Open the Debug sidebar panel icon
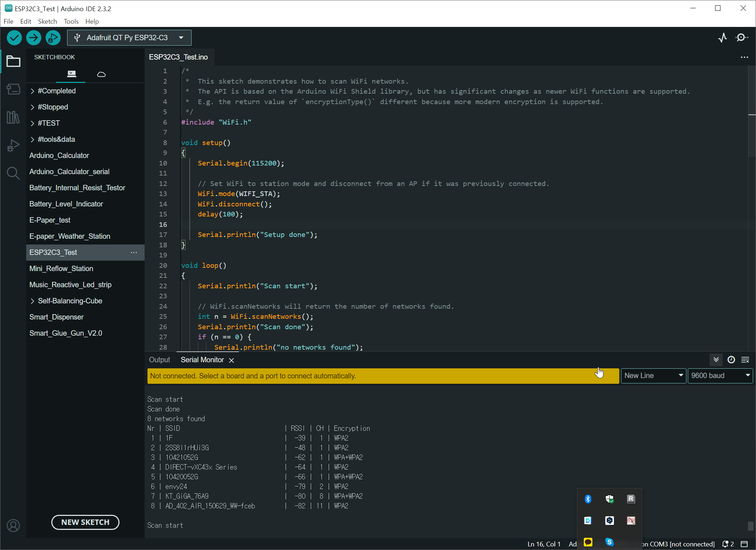The height and width of the screenshot is (550, 756). (x=13, y=145)
